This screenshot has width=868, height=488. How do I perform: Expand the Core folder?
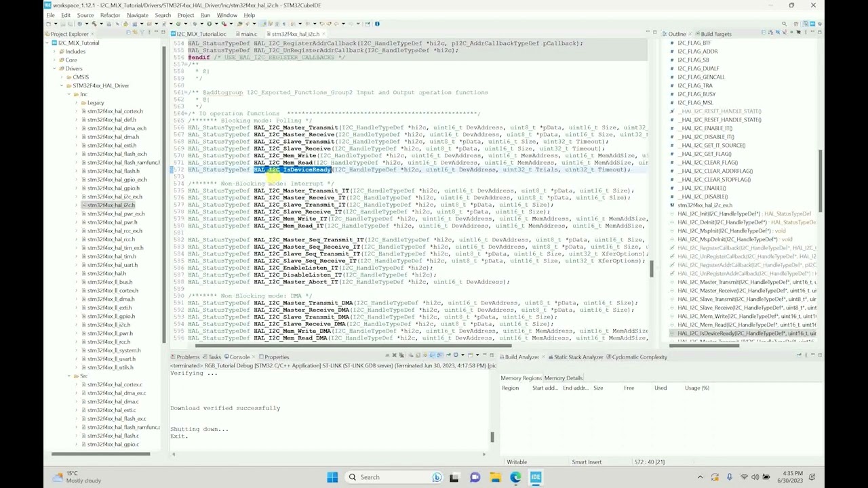pyautogui.click(x=54, y=60)
